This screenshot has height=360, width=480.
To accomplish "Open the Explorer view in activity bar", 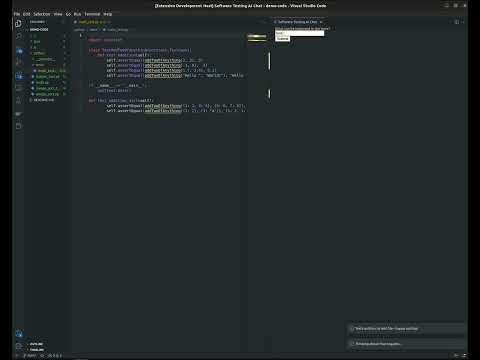I will [x=19, y=23].
